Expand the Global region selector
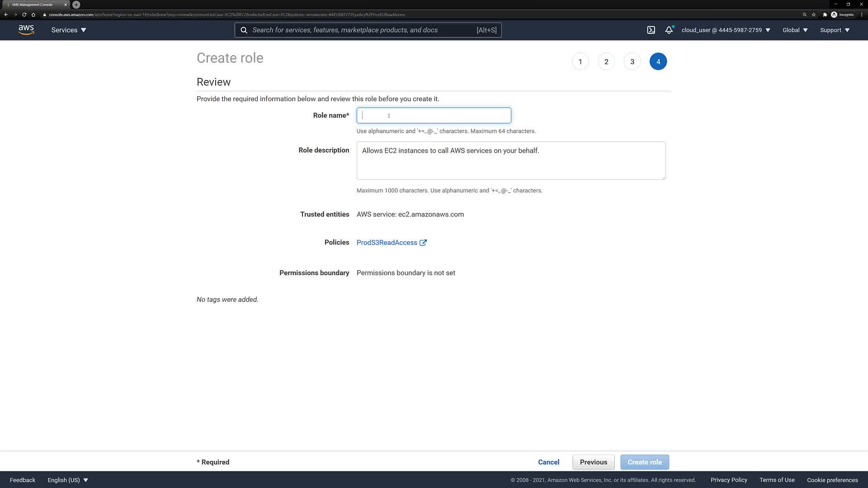868x488 pixels. (795, 30)
